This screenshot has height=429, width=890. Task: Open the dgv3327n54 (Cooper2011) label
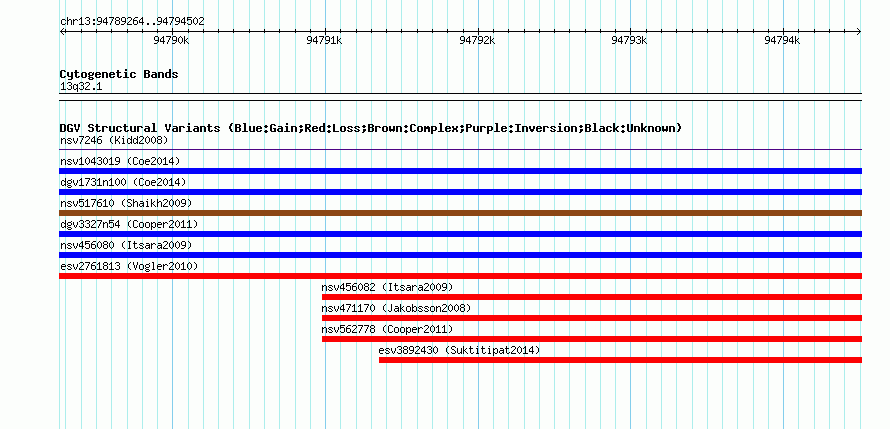129,224
